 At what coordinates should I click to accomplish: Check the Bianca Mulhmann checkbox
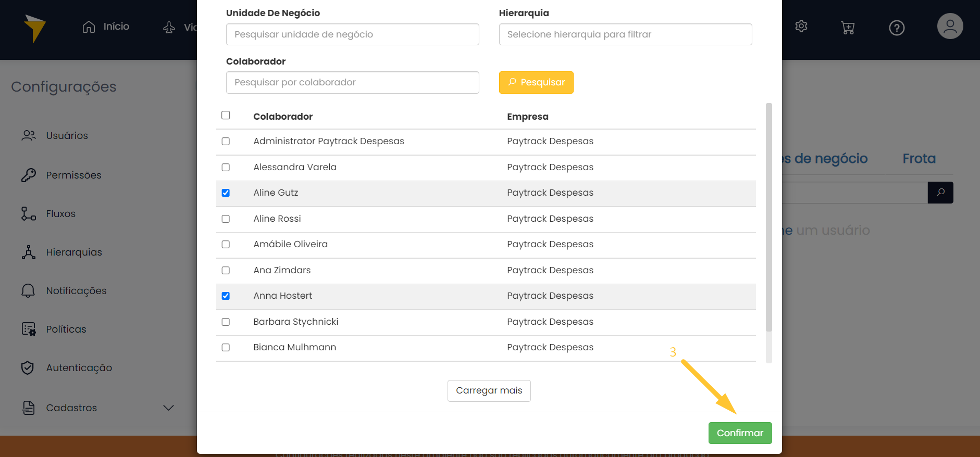[x=226, y=347]
